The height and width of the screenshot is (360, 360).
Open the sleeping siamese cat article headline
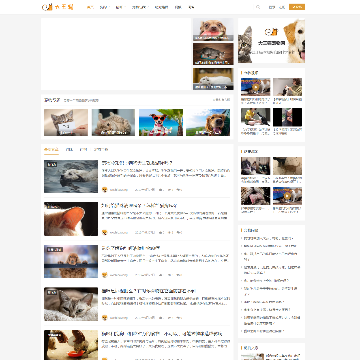coord(148,291)
